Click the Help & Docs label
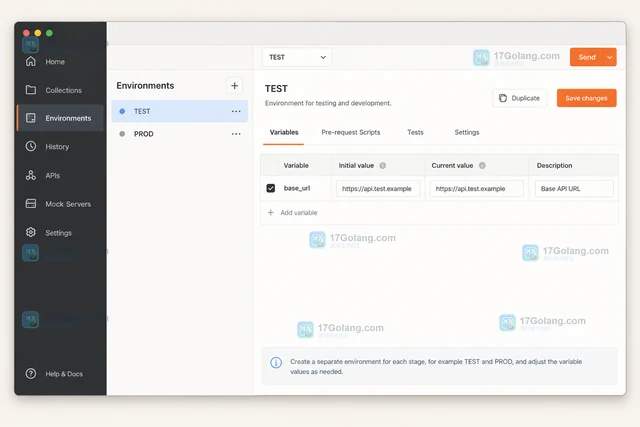This screenshot has height=427, width=640. pyautogui.click(x=64, y=374)
